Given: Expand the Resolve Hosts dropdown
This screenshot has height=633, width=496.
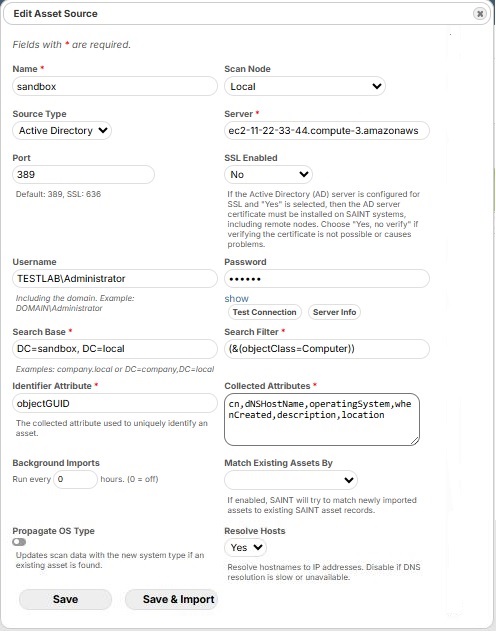Looking at the screenshot, I should click(245, 547).
